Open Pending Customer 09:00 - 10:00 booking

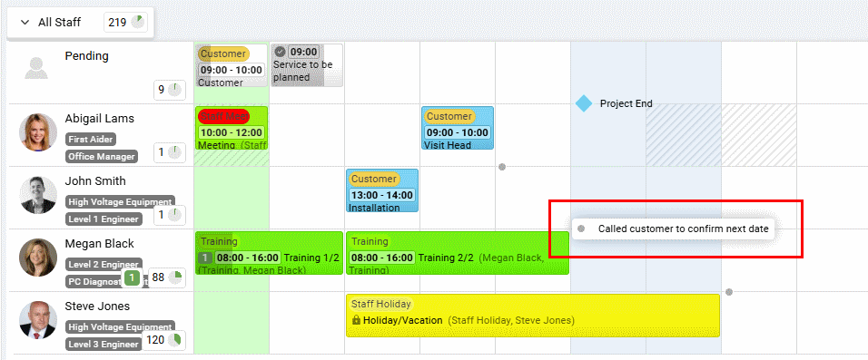coord(232,65)
